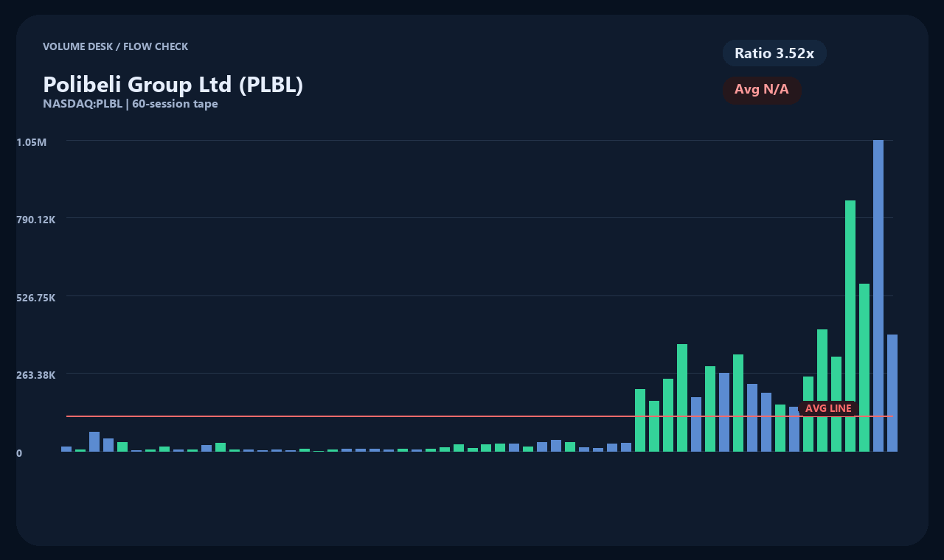Click the NASDAQ:PLBL 60-session tape subtitle
Viewport: 944px width, 560px height.
131,104
